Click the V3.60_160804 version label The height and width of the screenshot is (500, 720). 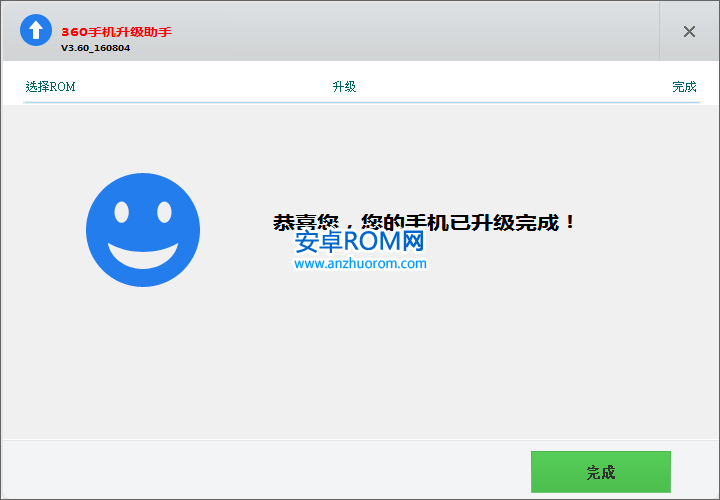(96, 48)
